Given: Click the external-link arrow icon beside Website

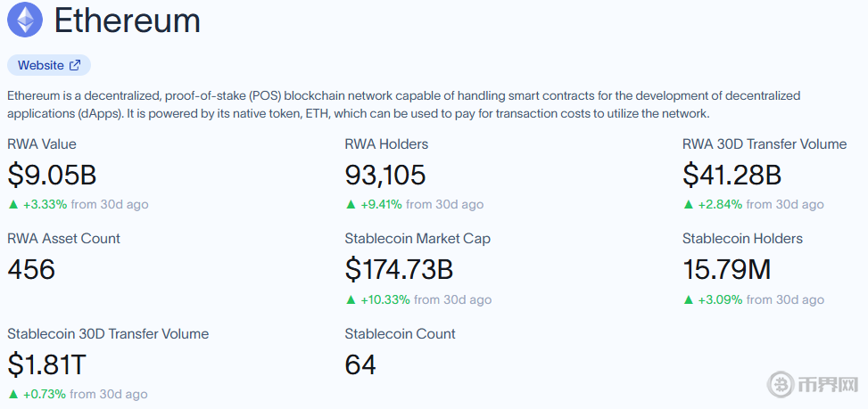Looking at the screenshot, I should [x=75, y=65].
